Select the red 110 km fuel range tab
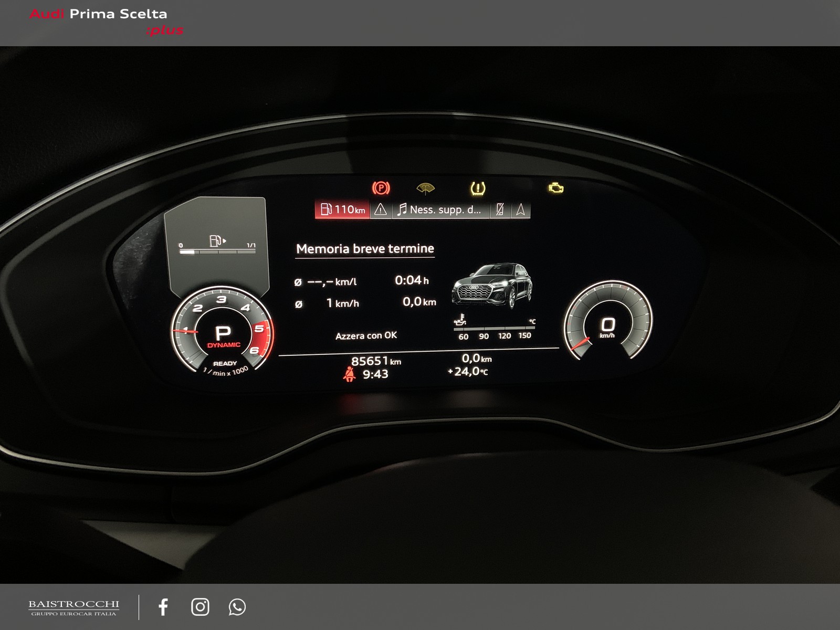 (342, 209)
